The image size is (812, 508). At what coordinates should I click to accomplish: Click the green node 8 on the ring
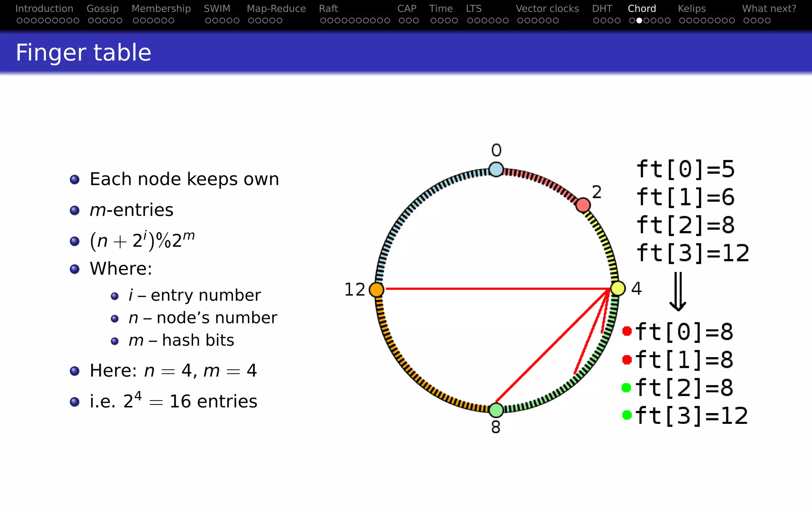[496, 410]
